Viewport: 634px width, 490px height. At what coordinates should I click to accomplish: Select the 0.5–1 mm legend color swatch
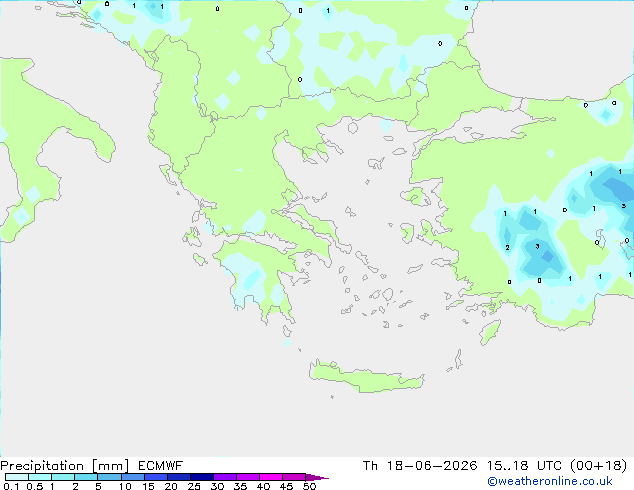(x=40, y=477)
